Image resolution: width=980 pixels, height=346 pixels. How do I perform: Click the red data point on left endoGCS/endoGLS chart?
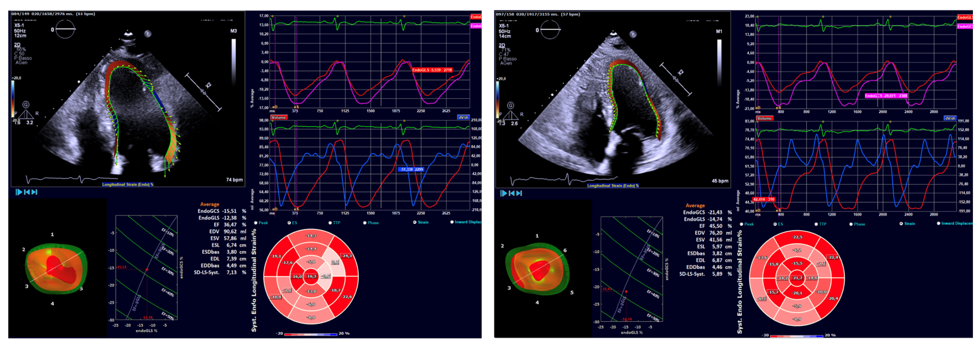pos(147,270)
